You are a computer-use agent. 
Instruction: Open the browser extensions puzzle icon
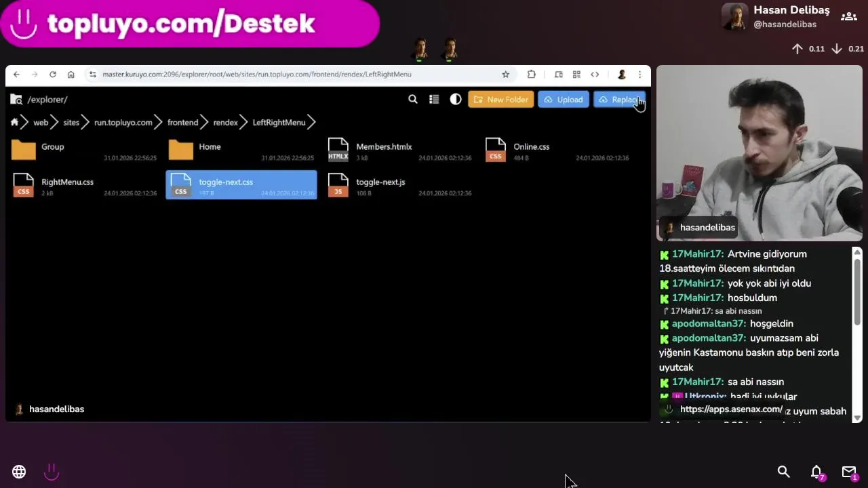point(532,75)
